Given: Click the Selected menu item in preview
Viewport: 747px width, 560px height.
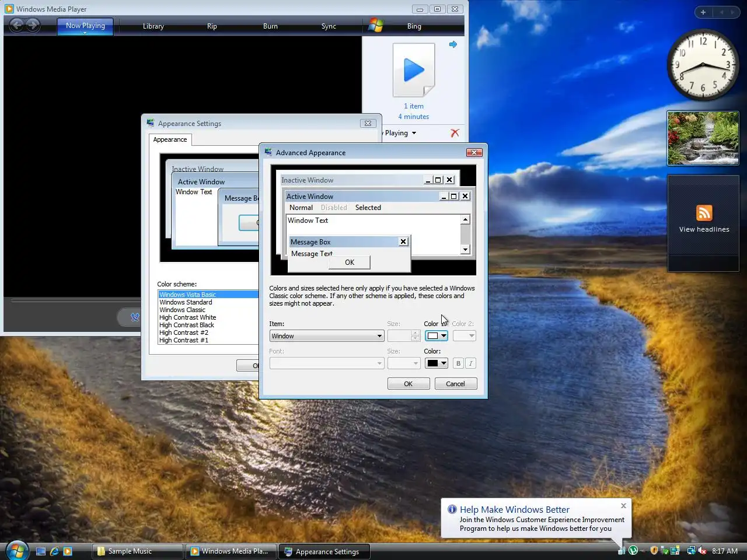Looking at the screenshot, I should coord(368,208).
